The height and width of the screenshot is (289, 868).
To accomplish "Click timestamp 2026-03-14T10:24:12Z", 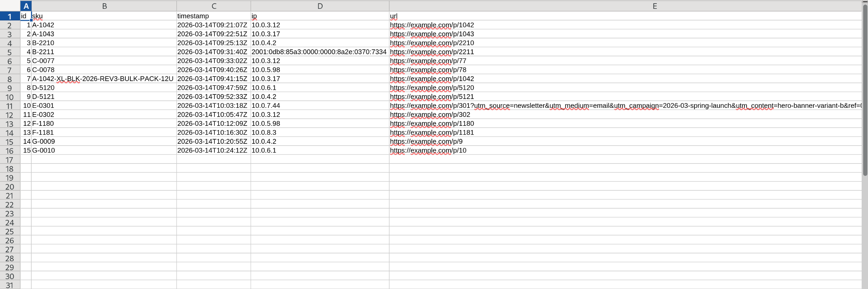I will pyautogui.click(x=214, y=150).
